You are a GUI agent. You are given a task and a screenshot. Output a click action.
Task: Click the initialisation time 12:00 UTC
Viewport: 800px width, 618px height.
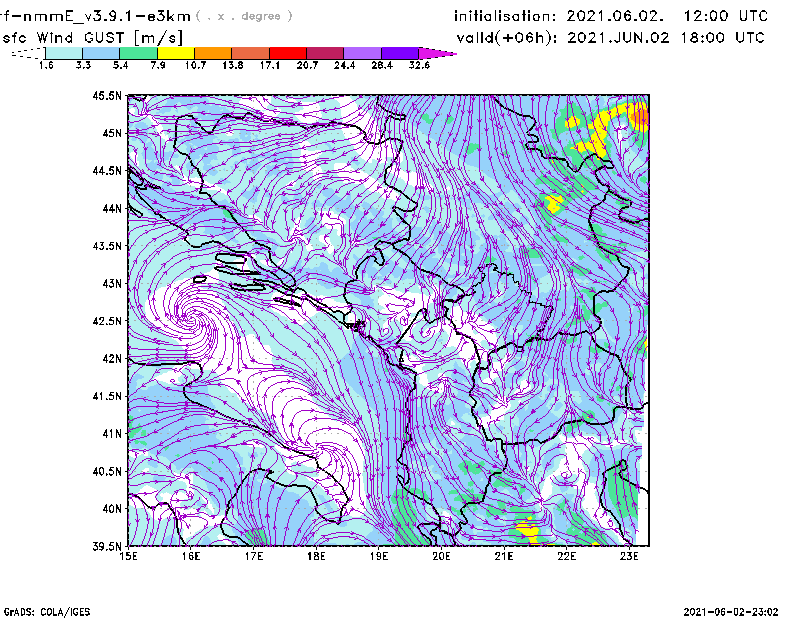pos(726,16)
